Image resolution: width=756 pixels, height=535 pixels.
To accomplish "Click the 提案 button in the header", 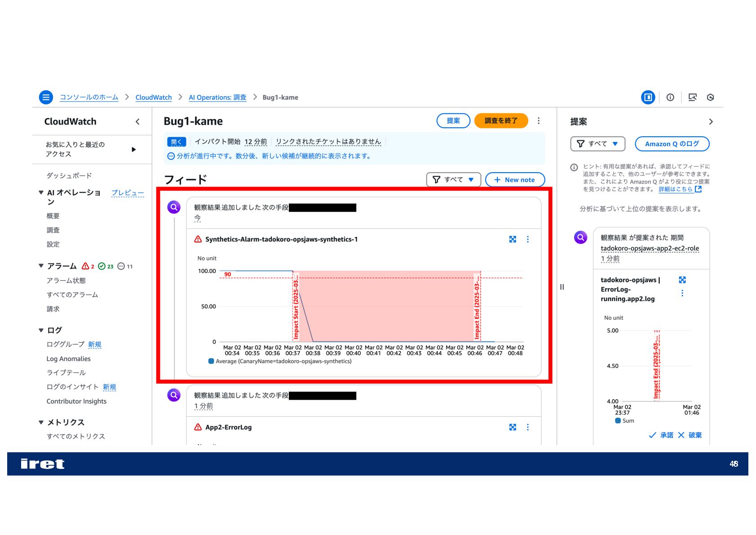I will [453, 120].
